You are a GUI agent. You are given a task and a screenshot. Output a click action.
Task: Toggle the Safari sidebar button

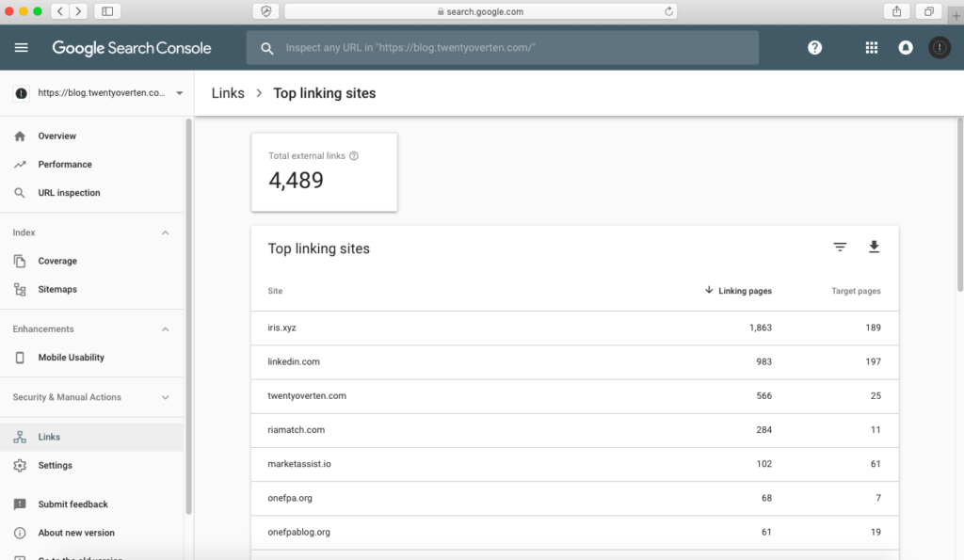pos(106,11)
